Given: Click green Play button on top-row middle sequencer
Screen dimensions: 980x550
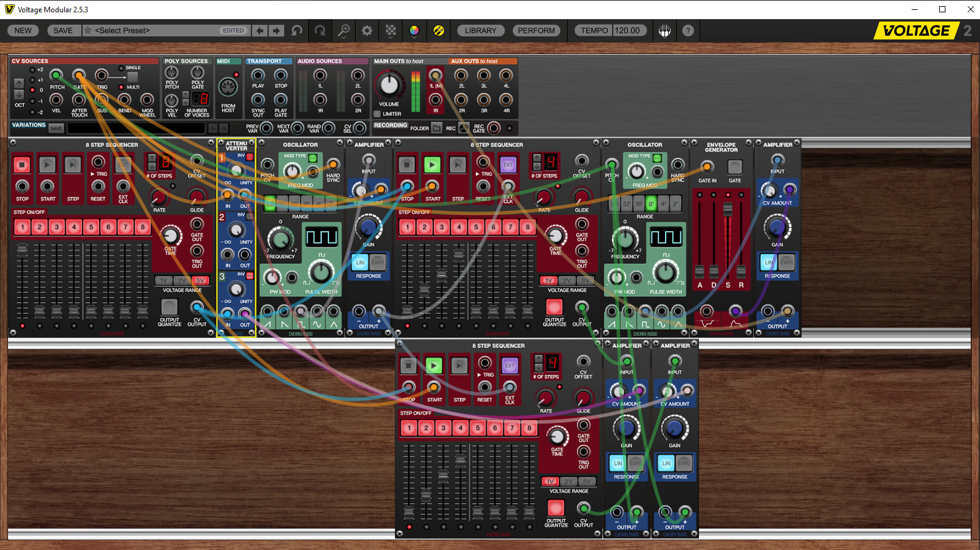Looking at the screenshot, I should (432, 165).
